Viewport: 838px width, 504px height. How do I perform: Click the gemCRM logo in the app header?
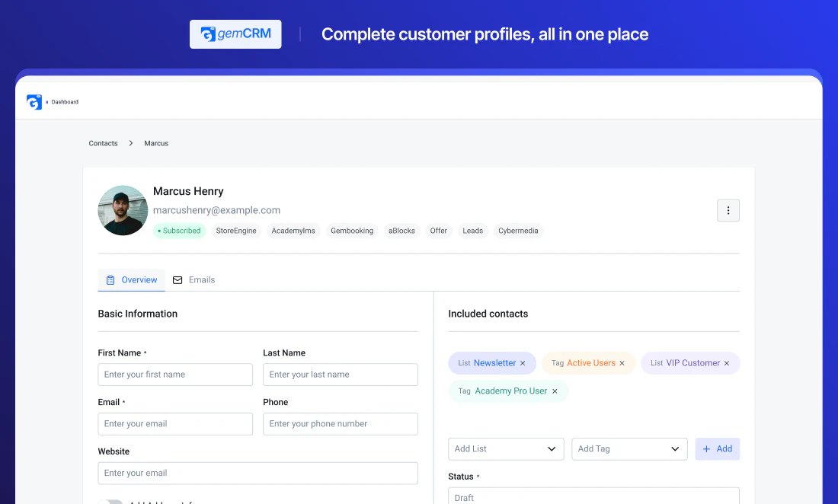34,102
